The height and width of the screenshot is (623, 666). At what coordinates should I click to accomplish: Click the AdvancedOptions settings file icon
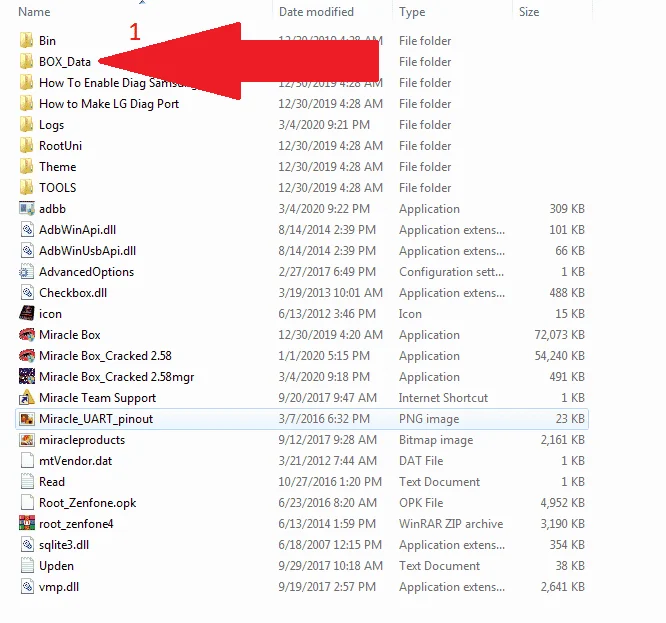point(26,272)
